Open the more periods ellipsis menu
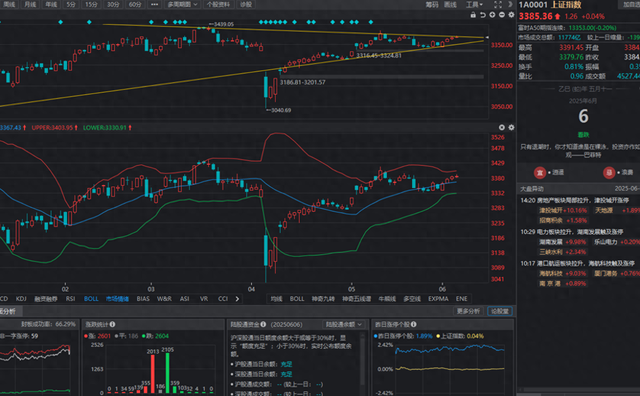Image resolution: width=640 pixels, height=396 pixels. [x=154, y=4]
